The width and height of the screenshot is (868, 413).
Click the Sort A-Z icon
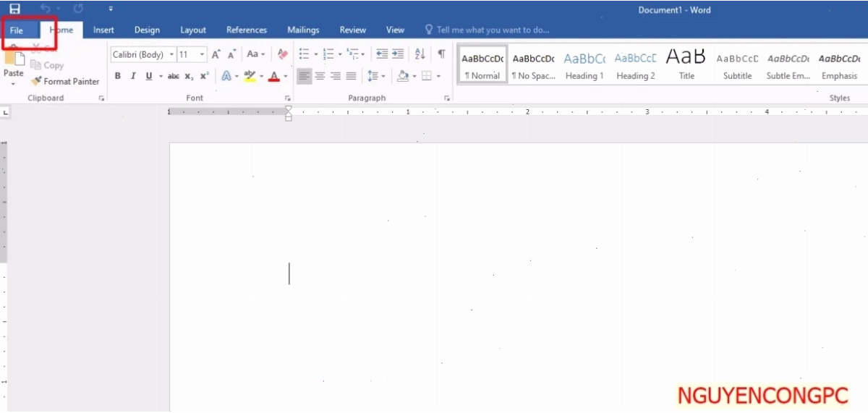coord(420,54)
